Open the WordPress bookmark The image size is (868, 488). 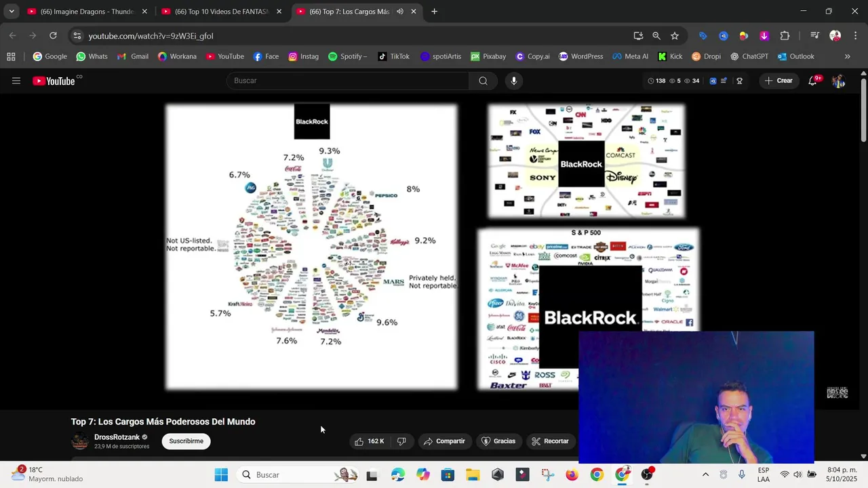[581, 56]
